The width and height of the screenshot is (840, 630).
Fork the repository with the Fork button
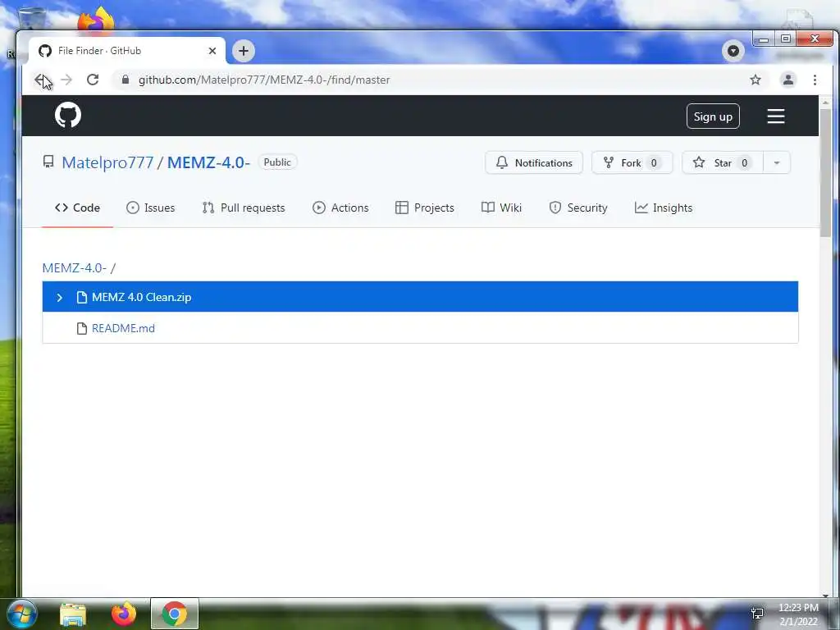[632, 163]
